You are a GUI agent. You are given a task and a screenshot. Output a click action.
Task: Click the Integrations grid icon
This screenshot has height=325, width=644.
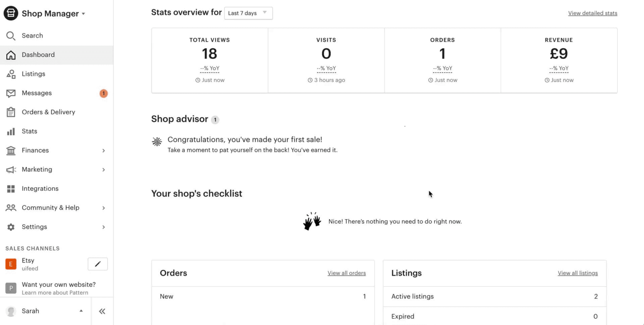pyautogui.click(x=11, y=189)
